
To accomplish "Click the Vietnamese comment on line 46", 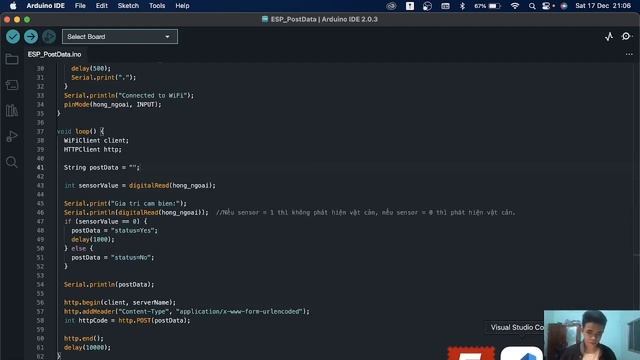I will click(366, 212).
